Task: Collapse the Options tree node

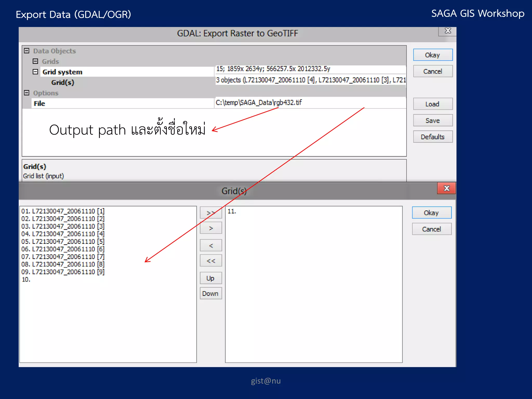Action: 26,93
